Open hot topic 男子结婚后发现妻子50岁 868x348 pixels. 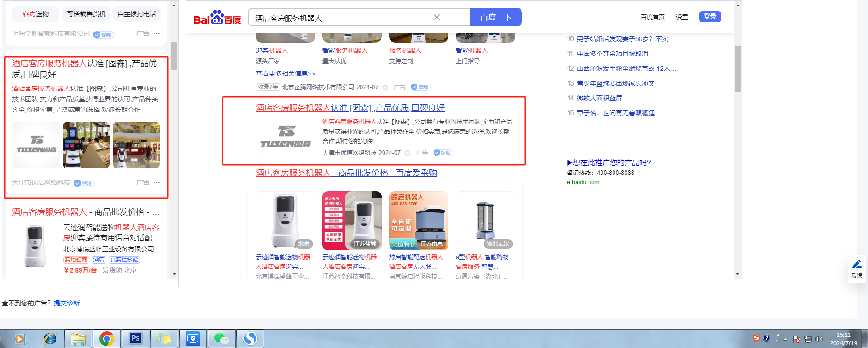coord(622,39)
